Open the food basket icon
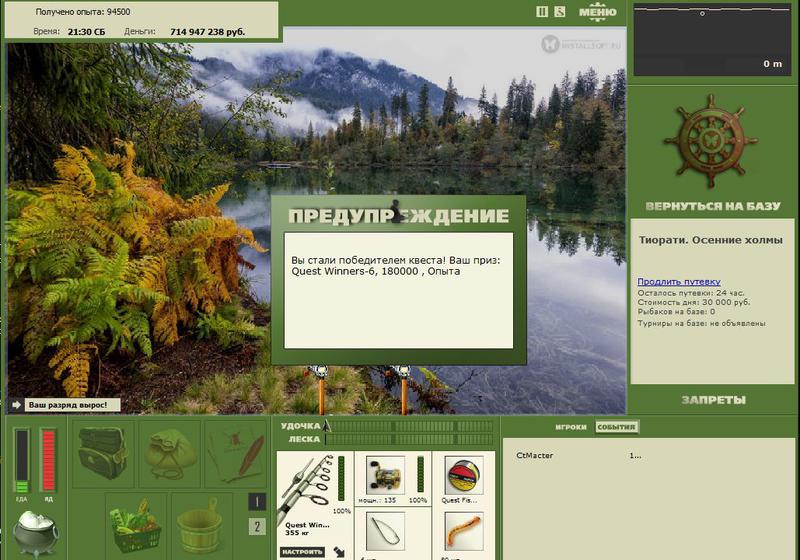The image size is (800, 560). point(136,525)
